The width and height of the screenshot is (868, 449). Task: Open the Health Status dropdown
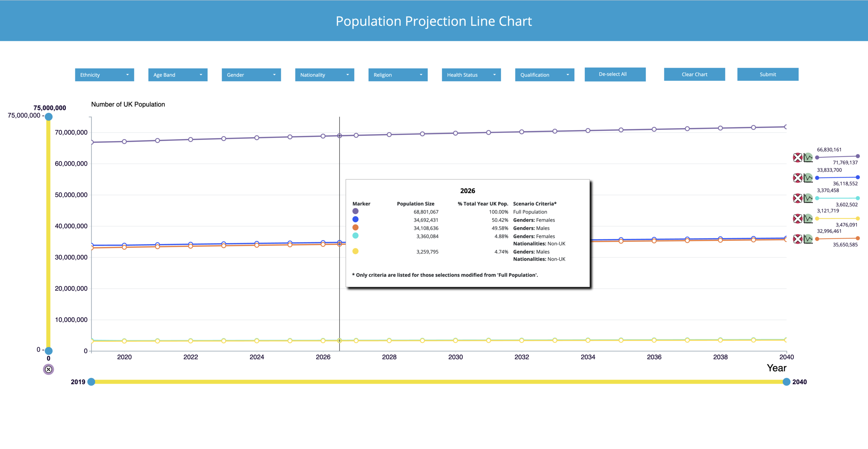pyautogui.click(x=471, y=75)
